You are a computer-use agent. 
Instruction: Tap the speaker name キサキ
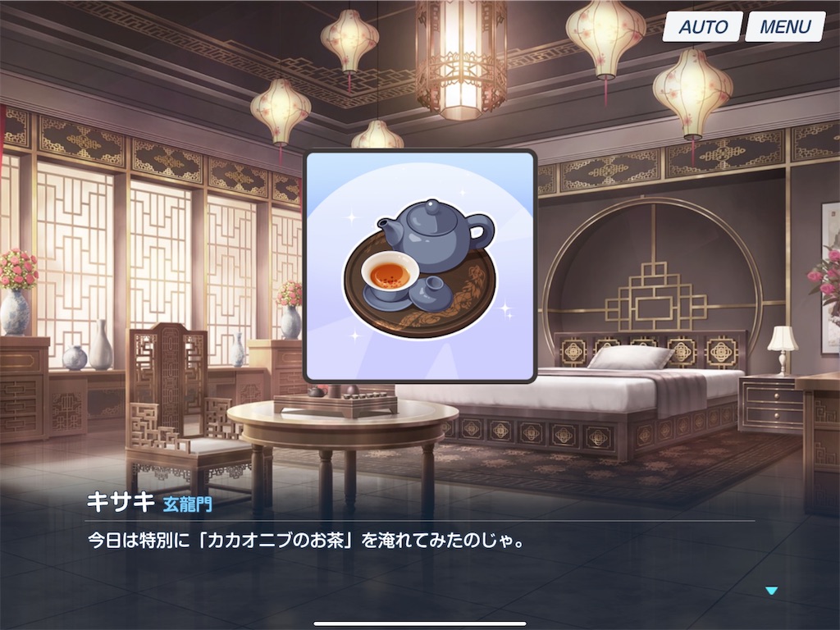click(x=121, y=503)
